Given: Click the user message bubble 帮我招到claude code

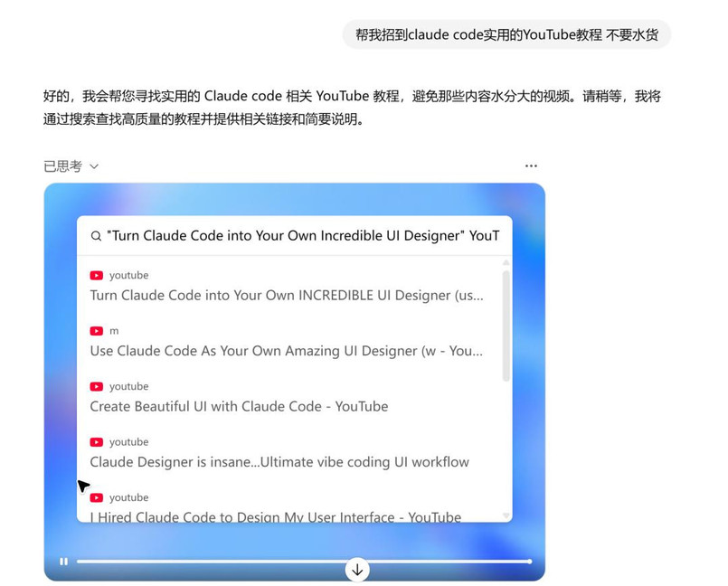Looking at the screenshot, I should pyautogui.click(x=506, y=34).
